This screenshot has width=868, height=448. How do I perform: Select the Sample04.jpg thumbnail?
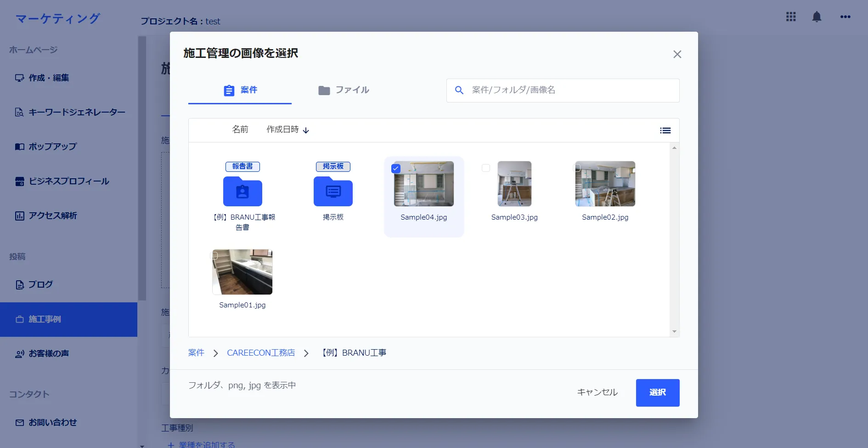(x=424, y=184)
